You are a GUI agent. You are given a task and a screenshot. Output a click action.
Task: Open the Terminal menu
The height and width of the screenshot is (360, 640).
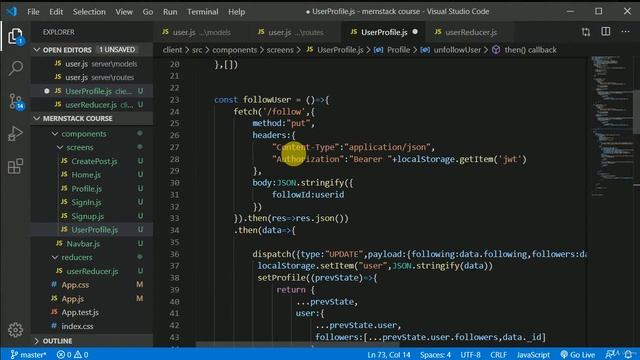tap(202, 12)
